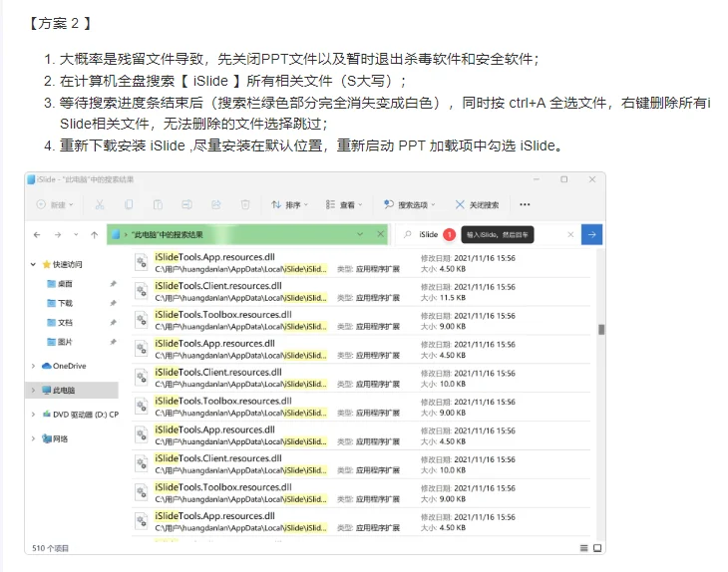Select DVD 驱动器 (D:) in the sidebar

tap(81, 415)
